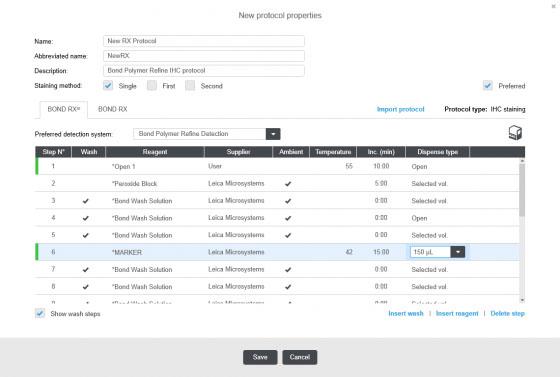
Task: Click the Wash checkmark in step 4 row
Action: (85, 218)
